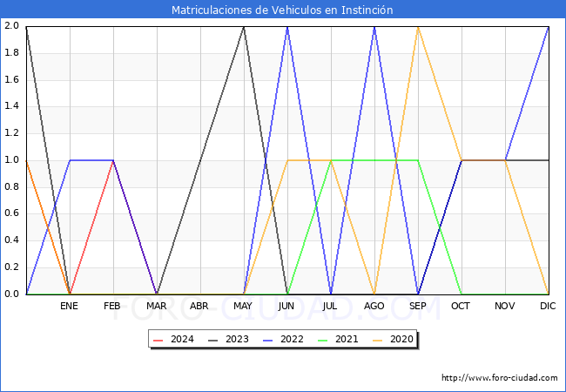Click the 1.4 y-axis value
The height and width of the screenshot is (392, 566).
[x=12, y=106]
